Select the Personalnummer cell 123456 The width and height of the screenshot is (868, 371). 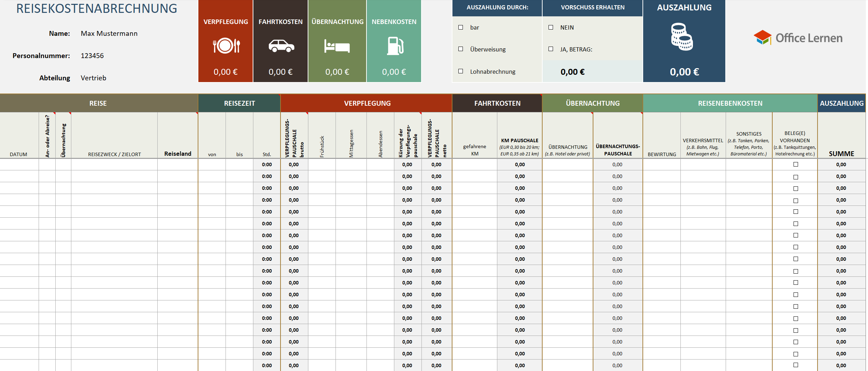pyautogui.click(x=92, y=56)
